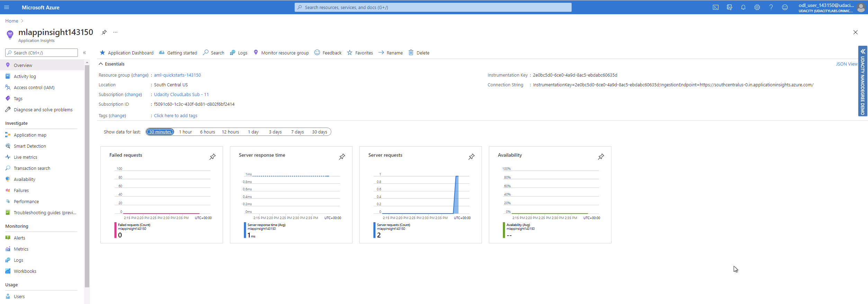The height and width of the screenshot is (304, 868).
Task: Click Rename in the toolbar
Action: [391, 53]
